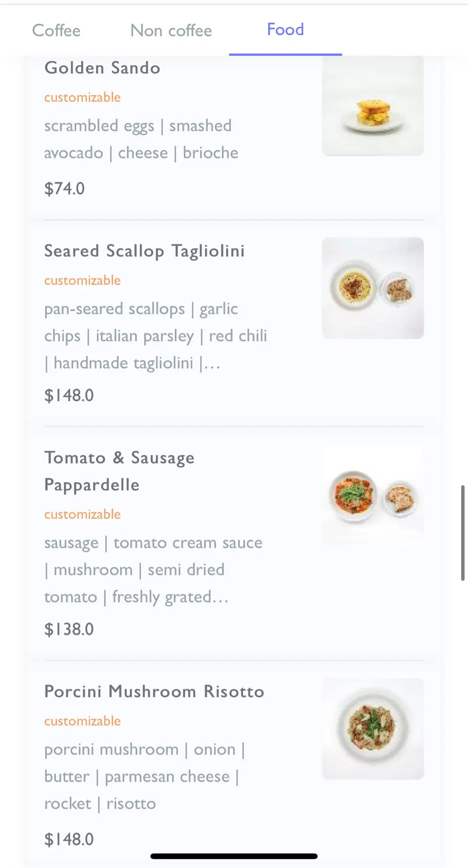Open the Non coffee tab
The height and width of the screenshot is (868, 468).
(171, 31)
